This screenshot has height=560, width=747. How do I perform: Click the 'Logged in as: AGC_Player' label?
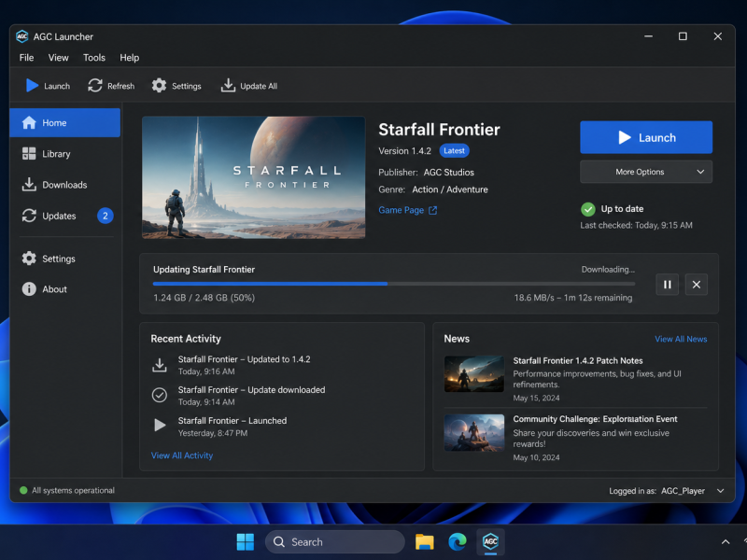[x=656, y=491]
